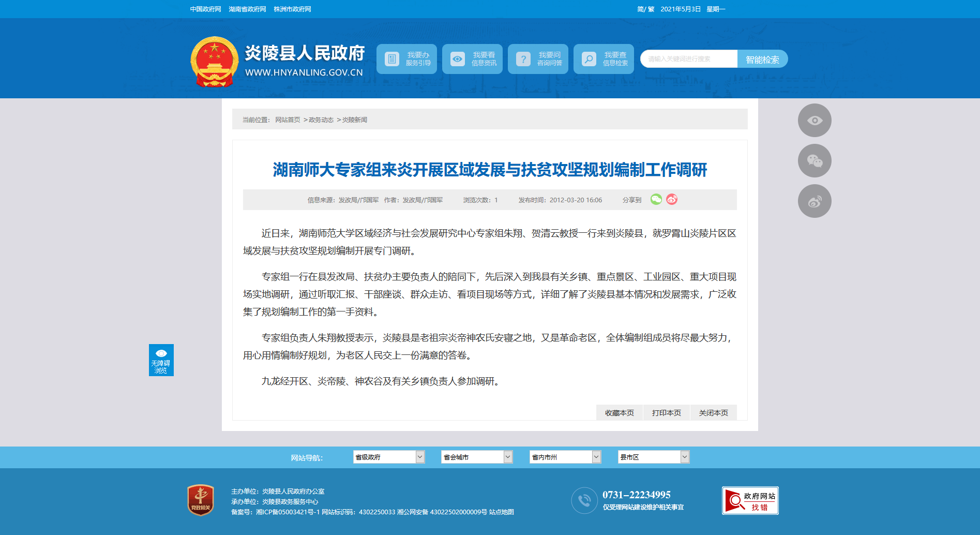The width and height of the screenshot is (980, 535).
Task: Open the 县市区 dropdown
Action: tap(653, 457)
